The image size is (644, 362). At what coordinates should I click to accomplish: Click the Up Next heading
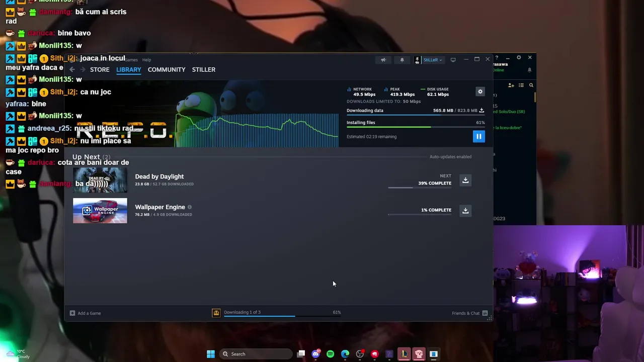[x=86, y=157]
